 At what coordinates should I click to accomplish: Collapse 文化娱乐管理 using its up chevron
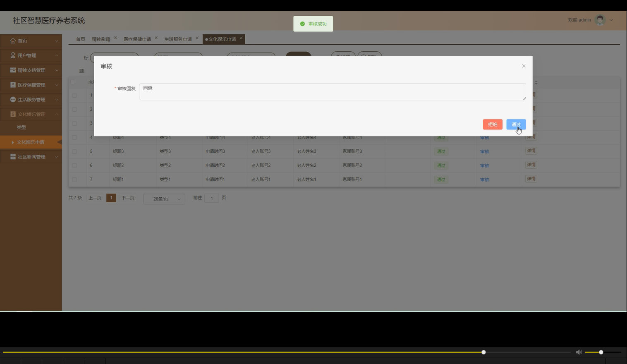[x=57, y=114]
